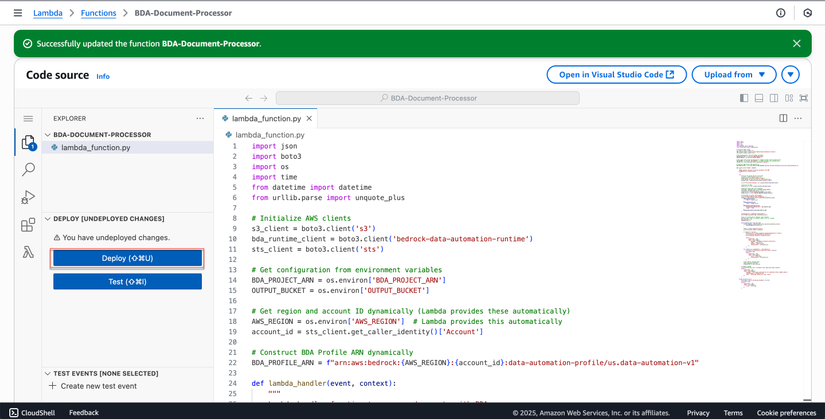825x419 pixels.
Task: Toggle the secondary side bar layout icon
Action: click(x=774, y=98)
